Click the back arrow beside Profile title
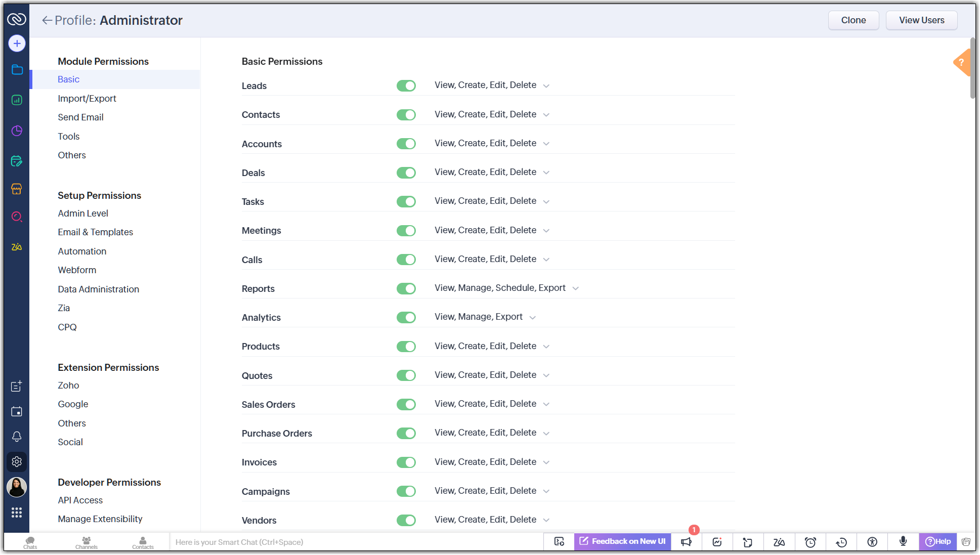Viewport: 980px width, 555px height. [x=47, y=20]
